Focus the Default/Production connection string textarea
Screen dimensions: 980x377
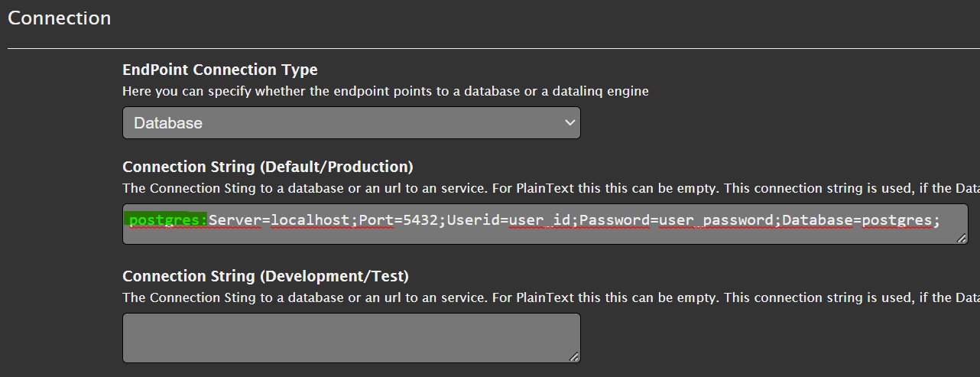click(545, 224)
